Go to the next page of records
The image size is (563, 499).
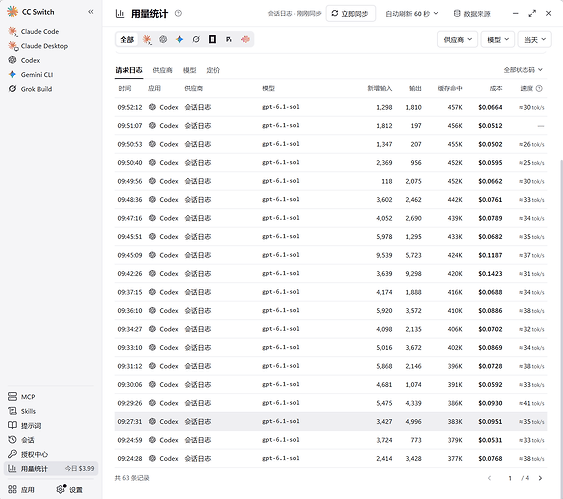coord(540,478)
